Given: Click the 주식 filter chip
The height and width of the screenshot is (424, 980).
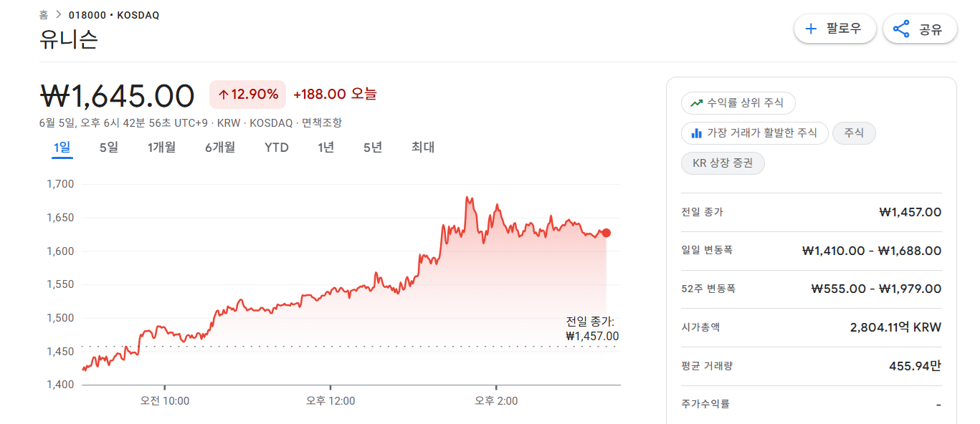Looking at the screenshot, I should [854, 133].
